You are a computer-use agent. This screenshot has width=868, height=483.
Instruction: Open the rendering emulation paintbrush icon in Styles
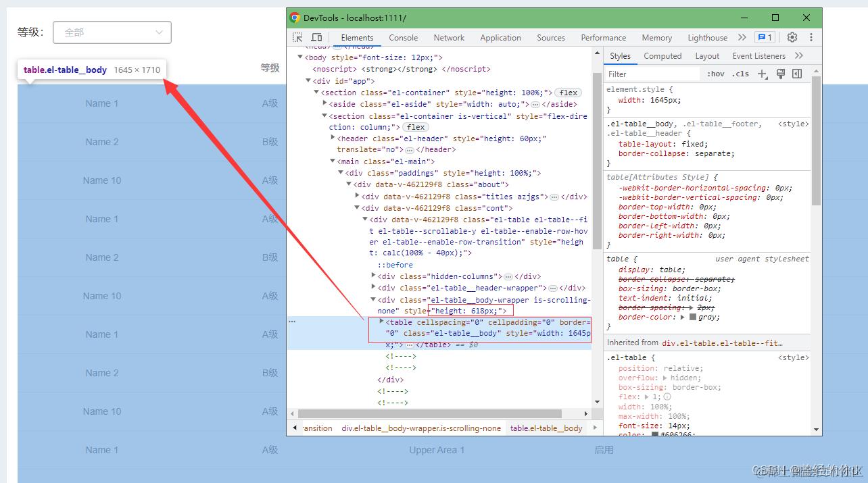click(781, 74)
